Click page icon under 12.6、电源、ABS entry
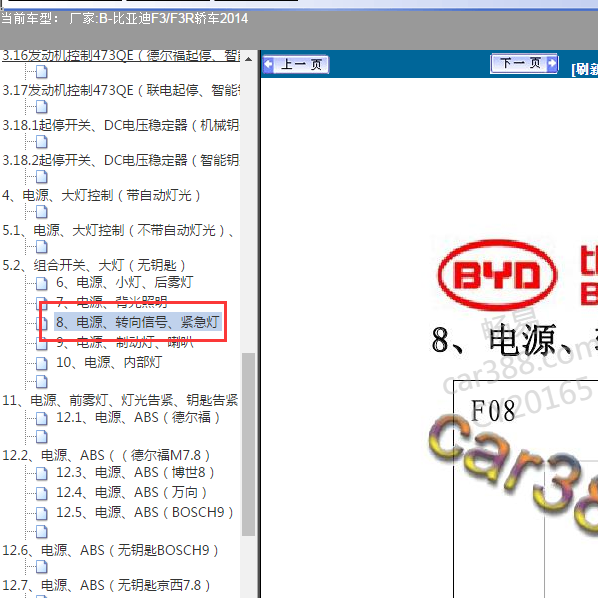Image resolution: width=598 pixels, height=598 pixels. 42,567
